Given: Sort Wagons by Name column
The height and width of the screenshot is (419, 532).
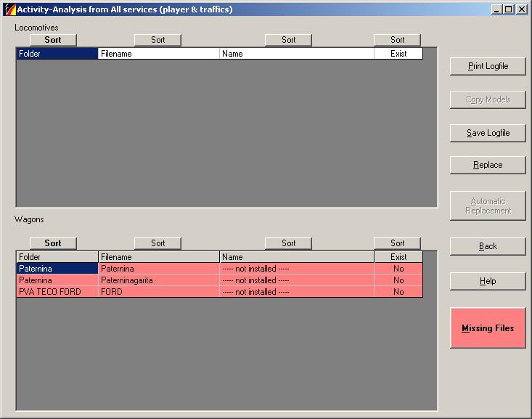Looking at the screenshot, I should point(288,243).
